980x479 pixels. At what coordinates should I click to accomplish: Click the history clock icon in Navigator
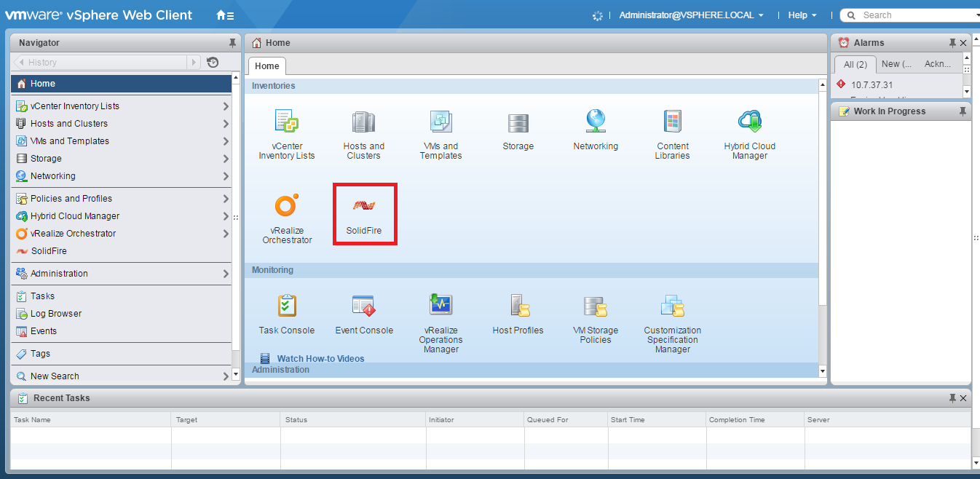[x=213, y=63]
